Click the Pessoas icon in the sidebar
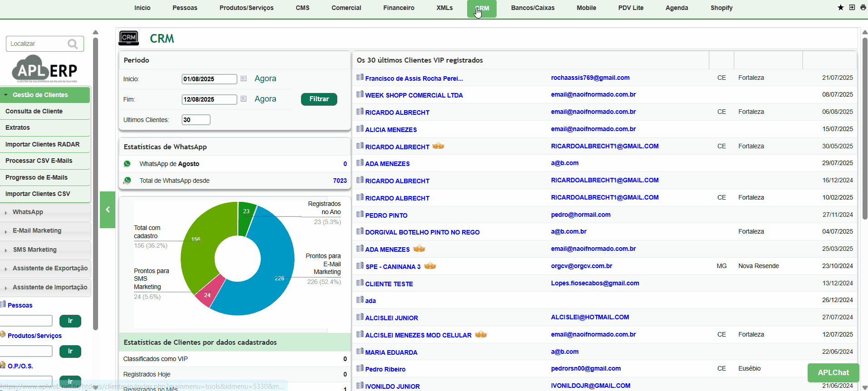This screenshot has height=391, width=868. coord(3,304)
